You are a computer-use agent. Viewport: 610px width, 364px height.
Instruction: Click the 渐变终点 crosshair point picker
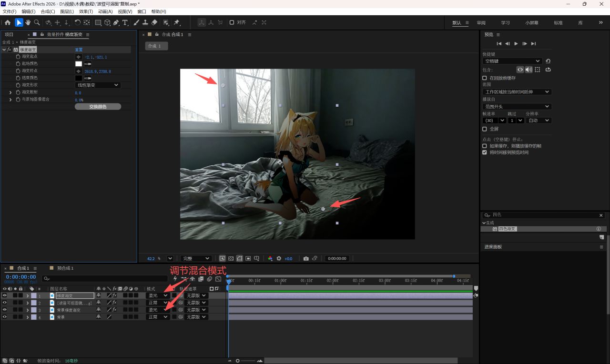79,71
